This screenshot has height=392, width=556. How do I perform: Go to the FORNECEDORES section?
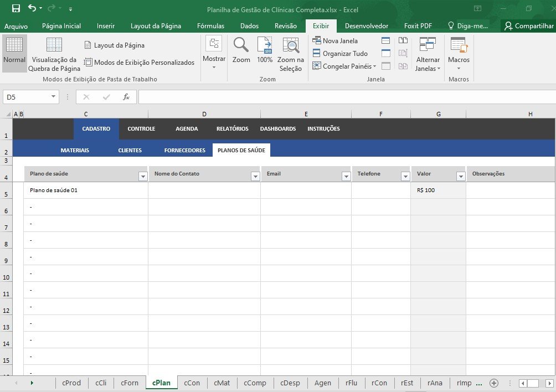pyautogui.click(x=184, y=150)
